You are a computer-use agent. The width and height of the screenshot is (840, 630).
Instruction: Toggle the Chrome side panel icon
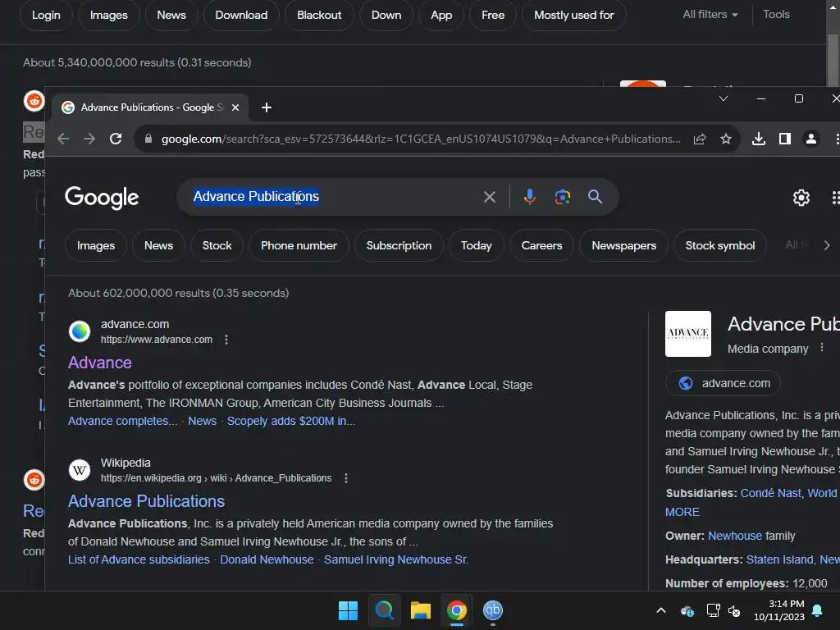(785, 139)
